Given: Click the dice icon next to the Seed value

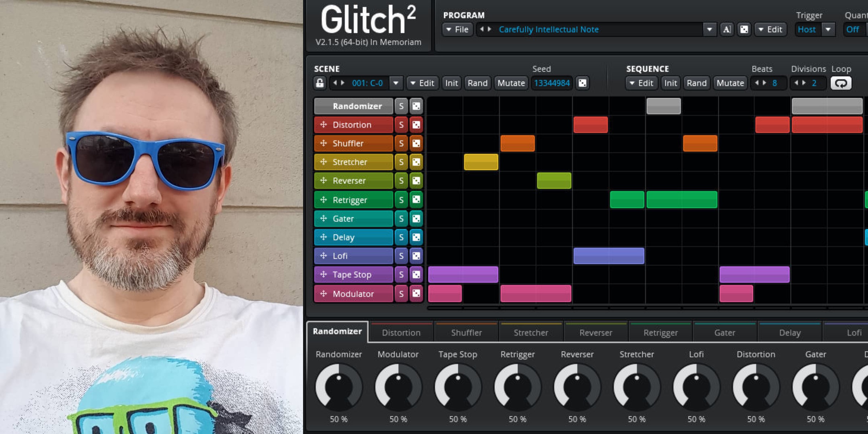Looking at the screenshot, I should tap(582, 83).
